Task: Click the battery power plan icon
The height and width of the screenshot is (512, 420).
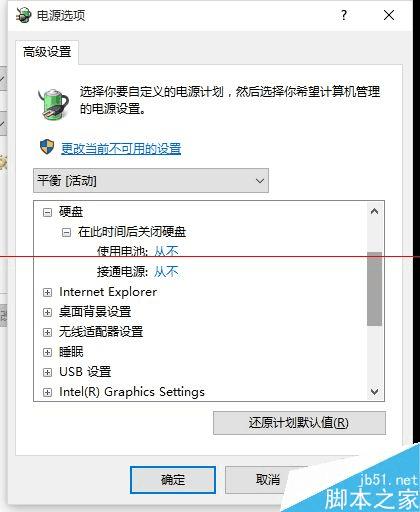Action: click(x=53, y=104)
